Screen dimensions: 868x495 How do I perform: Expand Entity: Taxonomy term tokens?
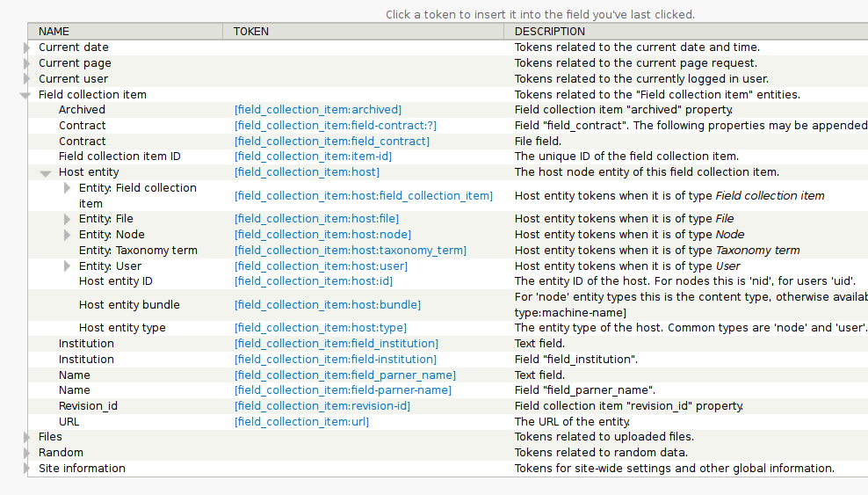tap(67, 251)
